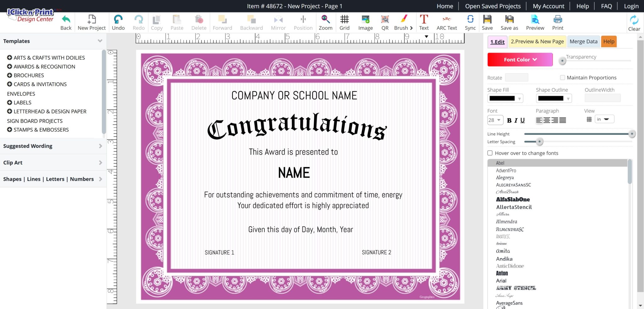
Task: Open the Merge Data tab
Action: click(x=583, y=41)
